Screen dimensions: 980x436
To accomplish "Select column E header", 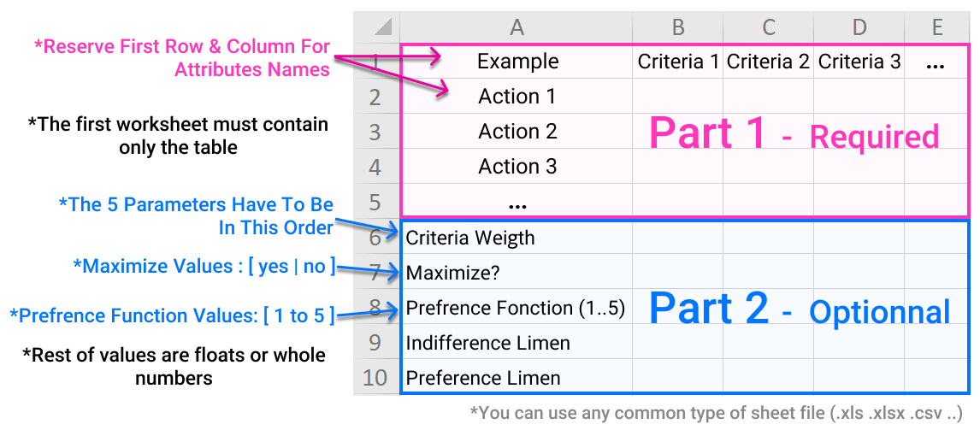I will point(937,27).
